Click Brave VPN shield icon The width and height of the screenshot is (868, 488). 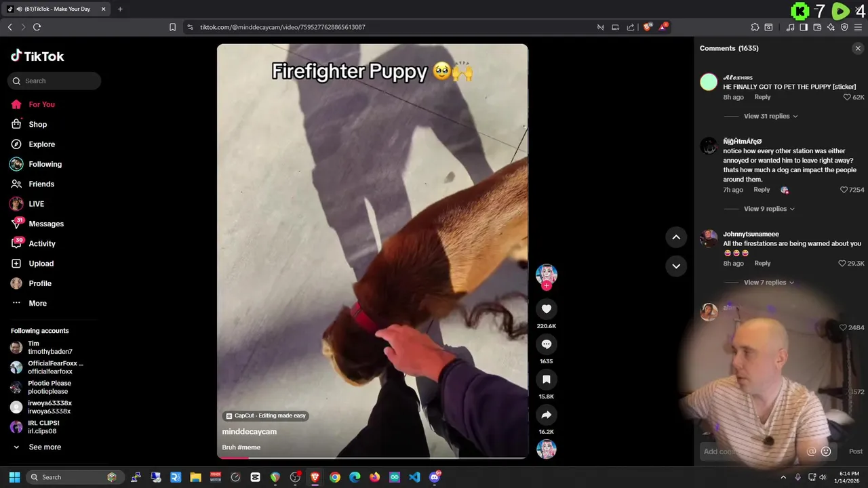[x=844, y=27]
